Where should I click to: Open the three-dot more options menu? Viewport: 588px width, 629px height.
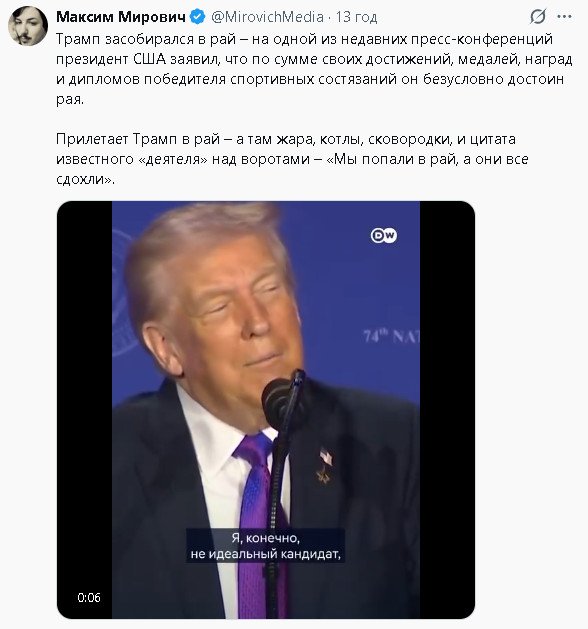[x=564, y=17]
